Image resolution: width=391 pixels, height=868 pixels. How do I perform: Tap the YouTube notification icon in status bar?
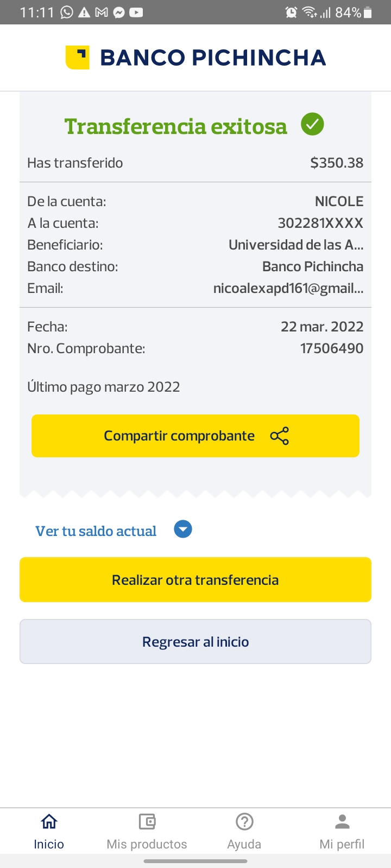point(136,12)
